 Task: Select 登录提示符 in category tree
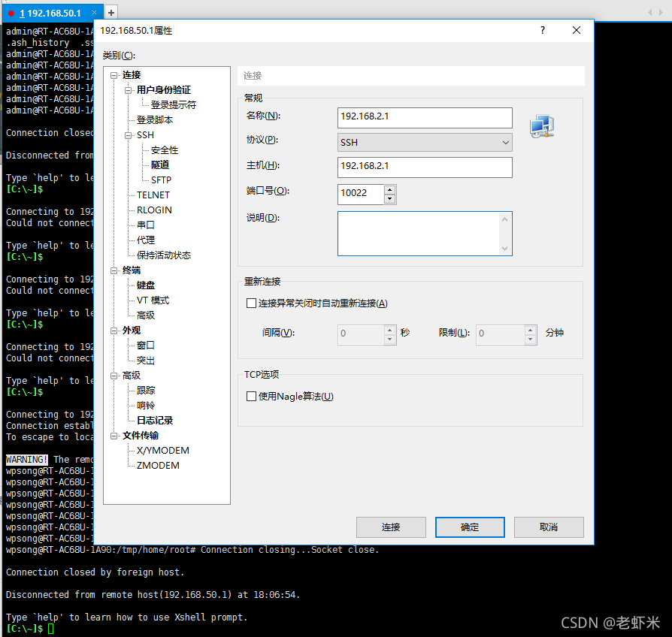[174, 105]
